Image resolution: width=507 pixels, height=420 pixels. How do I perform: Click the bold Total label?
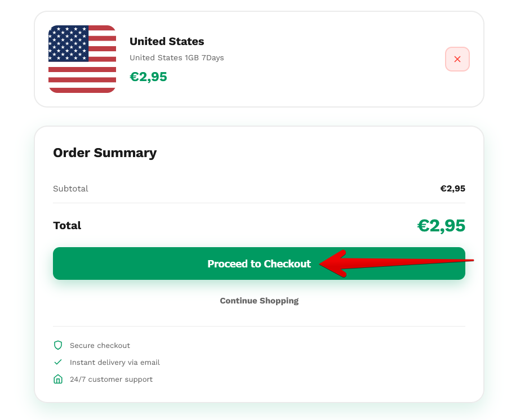67,226
